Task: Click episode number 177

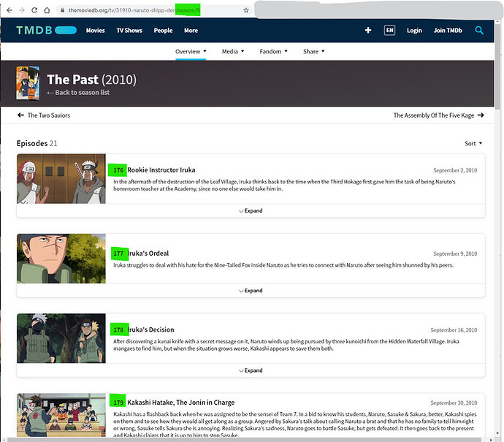Action: click(118, 254)
